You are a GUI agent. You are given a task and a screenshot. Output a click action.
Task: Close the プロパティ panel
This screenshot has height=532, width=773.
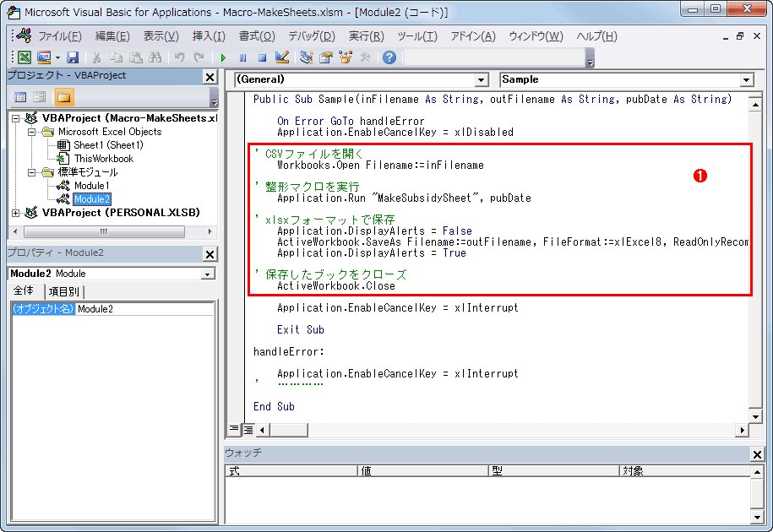[x=210, y=254]
